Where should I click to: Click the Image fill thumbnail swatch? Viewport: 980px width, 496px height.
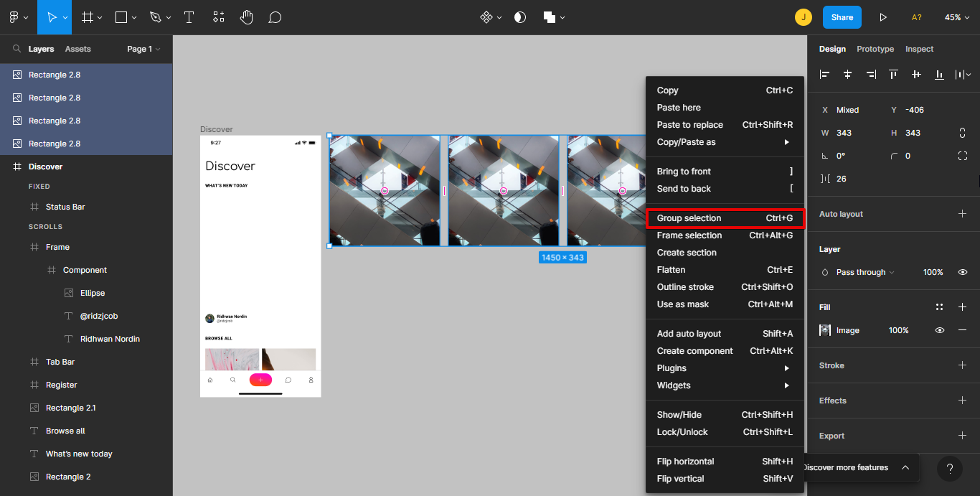tap(826, 330)
